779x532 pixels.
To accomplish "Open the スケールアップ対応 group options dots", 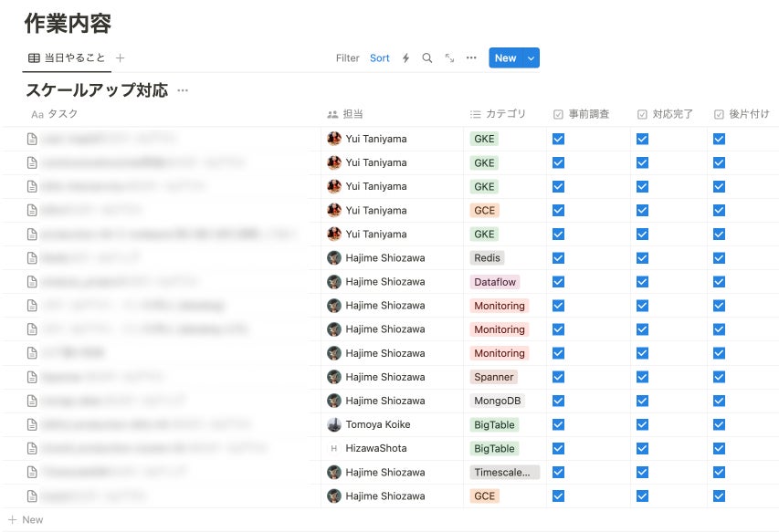I will [183, 90].
